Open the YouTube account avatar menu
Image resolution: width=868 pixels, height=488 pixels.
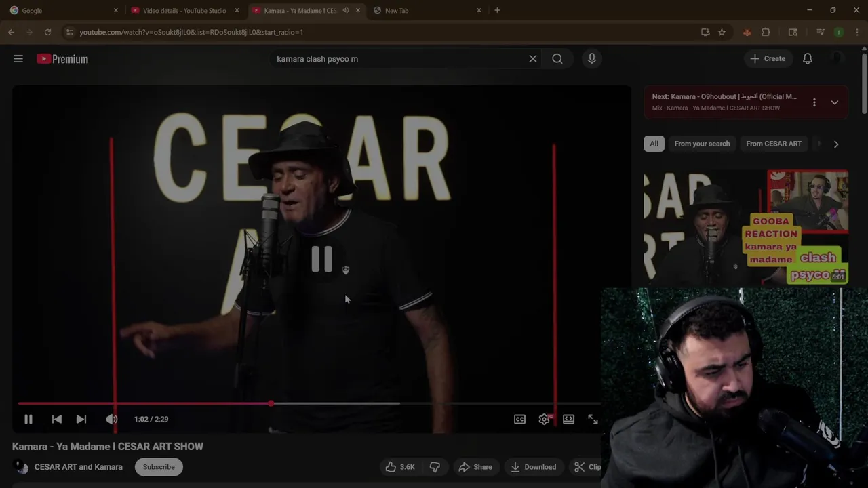click(x=837, y=59)
